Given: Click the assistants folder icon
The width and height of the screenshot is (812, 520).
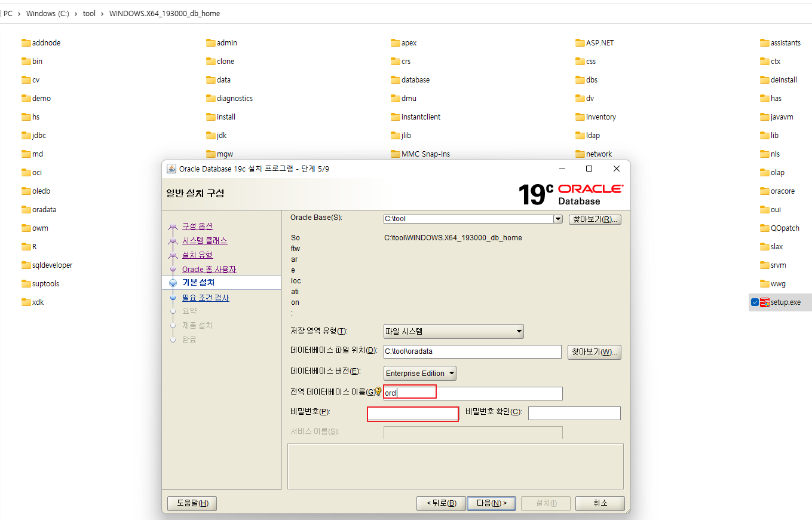Looking at the screenshot, I should (x=765, y=43).
